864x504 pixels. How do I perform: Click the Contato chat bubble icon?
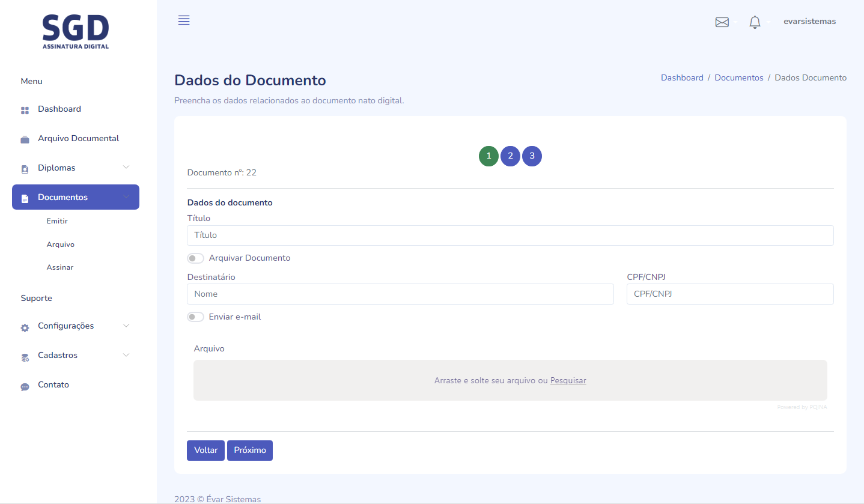pyautogui.click(x=25, y=386)
